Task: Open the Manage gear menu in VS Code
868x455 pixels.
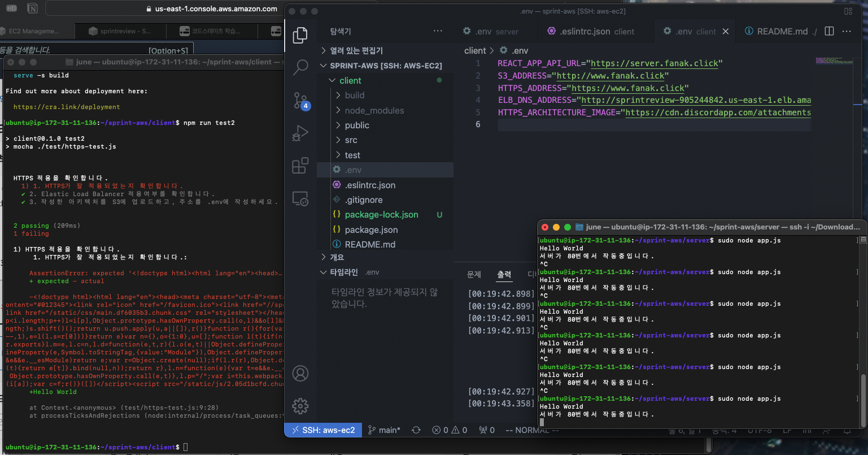Action: 300,406
